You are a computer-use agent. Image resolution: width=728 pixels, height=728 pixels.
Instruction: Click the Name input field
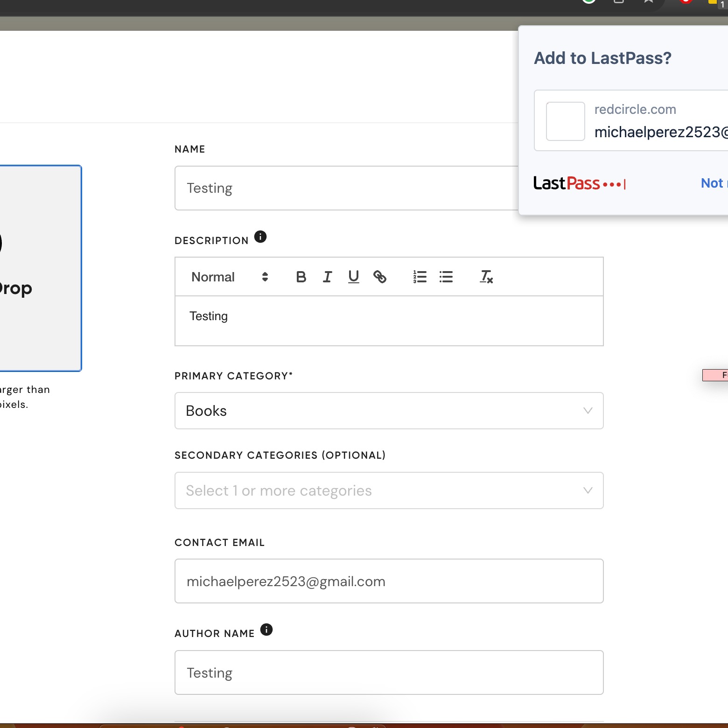[347, 188]
